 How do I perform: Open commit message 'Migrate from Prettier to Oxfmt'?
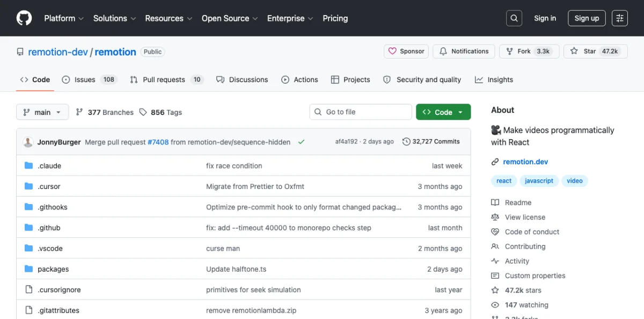(255, 186)
